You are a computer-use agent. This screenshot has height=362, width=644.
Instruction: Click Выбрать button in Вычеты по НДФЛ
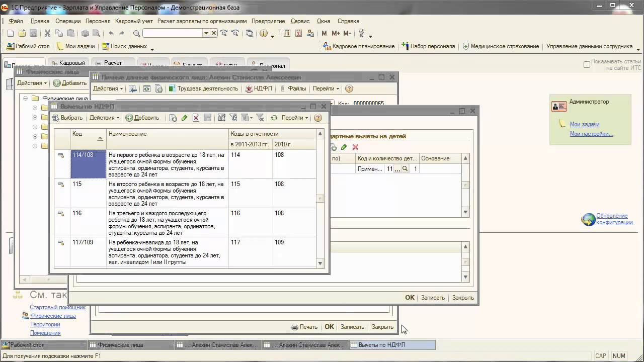pos(67,118)
